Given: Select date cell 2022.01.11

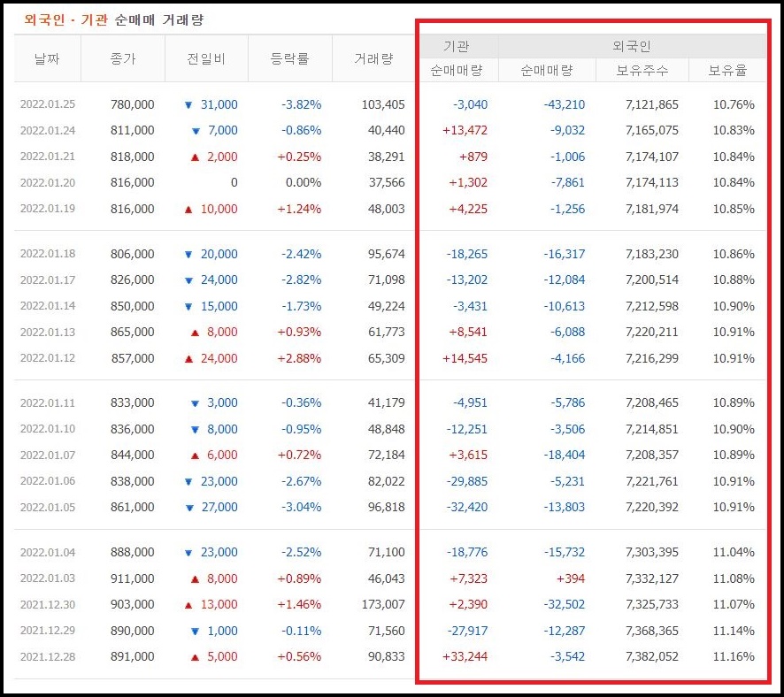Looking at the screenshot, I should pos(48,402).
